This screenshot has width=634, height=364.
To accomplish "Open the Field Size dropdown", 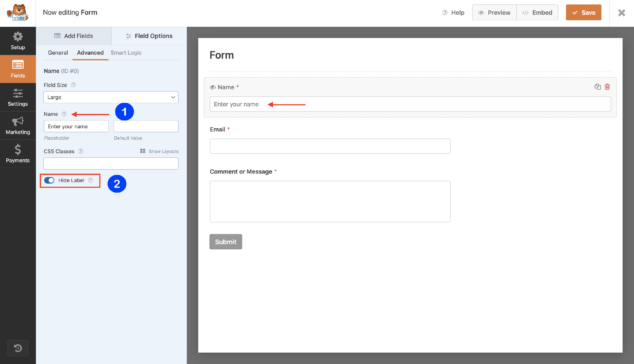I will (x=111, y=97).
